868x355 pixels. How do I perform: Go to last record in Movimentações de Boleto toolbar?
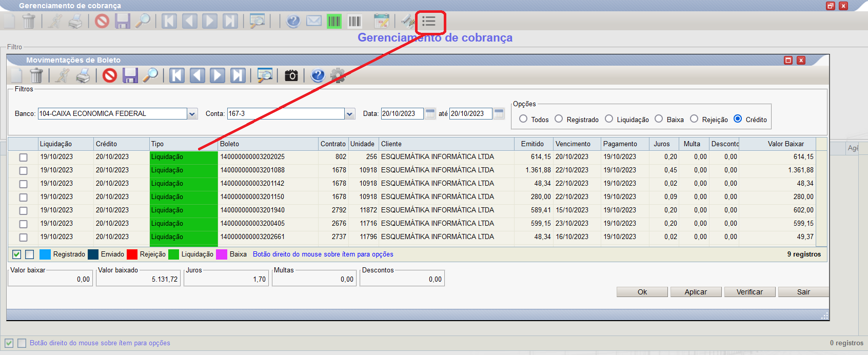coord(238,75)
